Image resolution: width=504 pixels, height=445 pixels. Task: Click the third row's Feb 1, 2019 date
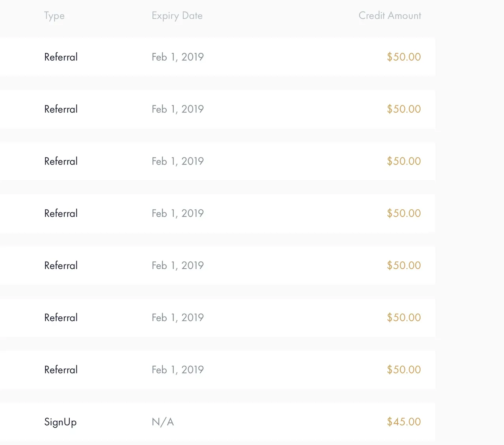pyautogui.click(x=178, y=161)
